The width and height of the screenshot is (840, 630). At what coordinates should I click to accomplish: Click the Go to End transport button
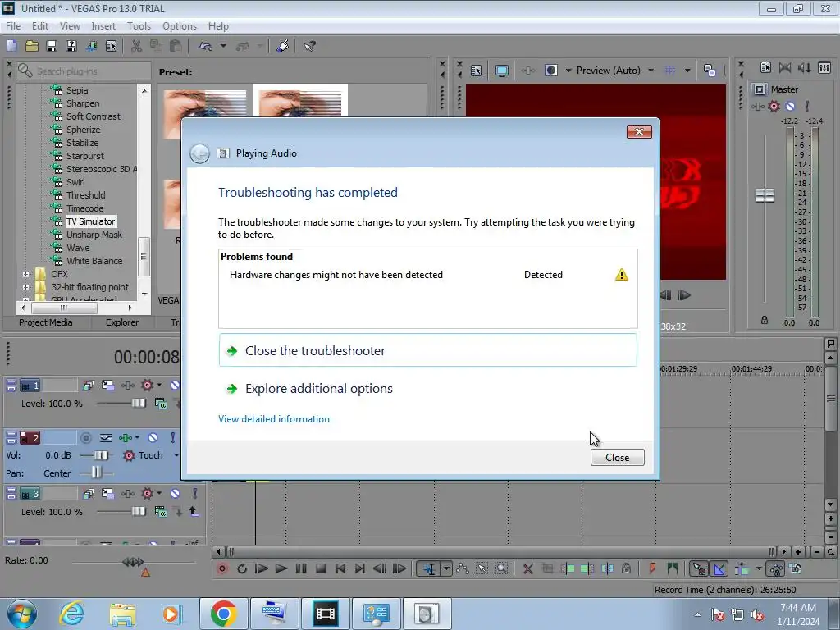360,568
